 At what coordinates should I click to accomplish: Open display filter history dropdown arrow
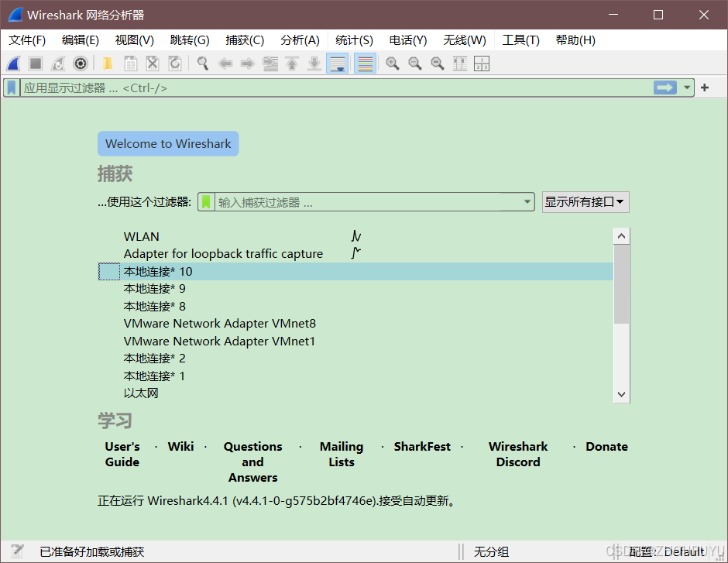687,88
